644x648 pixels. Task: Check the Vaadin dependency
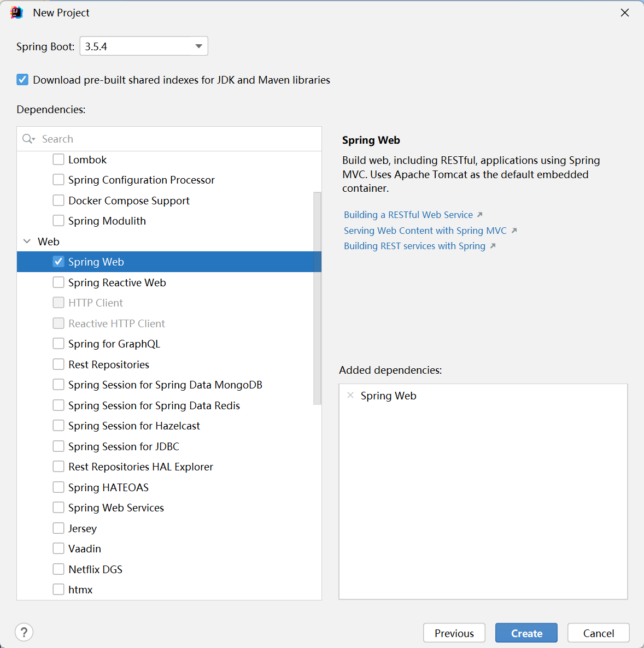pos(58,549)
